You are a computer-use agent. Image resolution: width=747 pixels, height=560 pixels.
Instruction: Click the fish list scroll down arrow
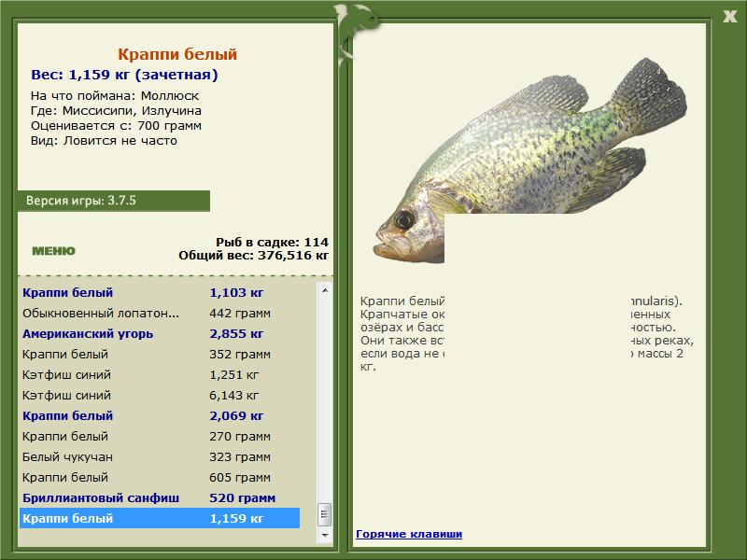click(x=325, y=535)
